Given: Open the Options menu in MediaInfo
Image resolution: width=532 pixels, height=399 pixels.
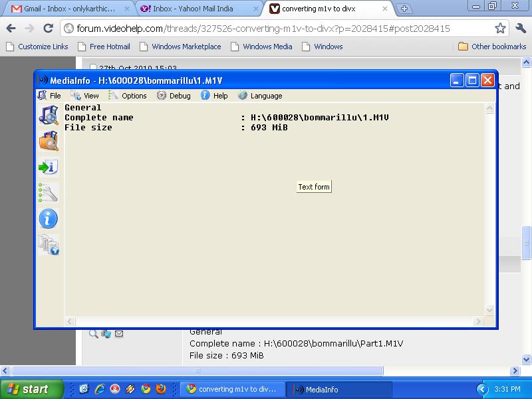Looking at the screenshot, I should coord(127,96).
